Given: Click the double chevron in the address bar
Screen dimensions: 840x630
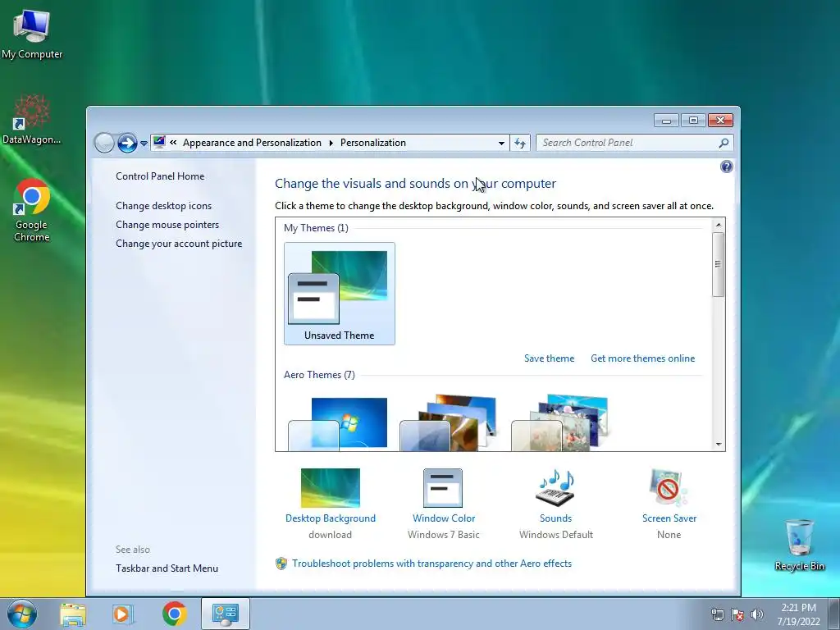Looking at the screenshot, I should click(173, 143).
